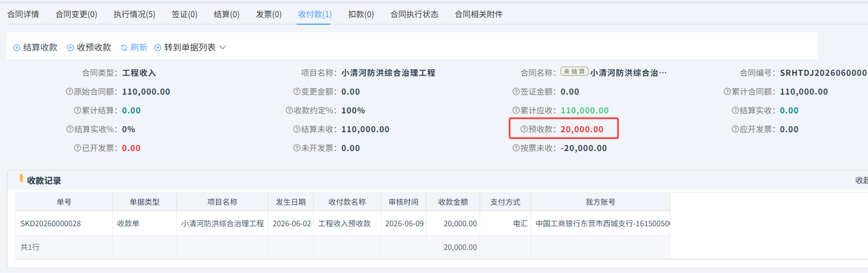This screenshot has height=273, width=868.
Task: Click the 未结算 status tag
Action: [575, 71]
